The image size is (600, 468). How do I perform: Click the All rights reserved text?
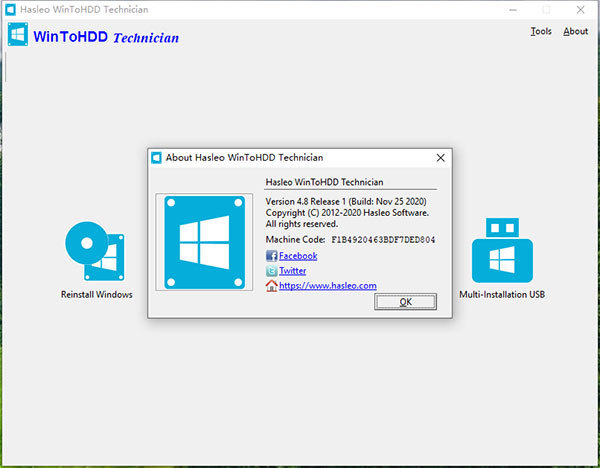pos(302,224)
